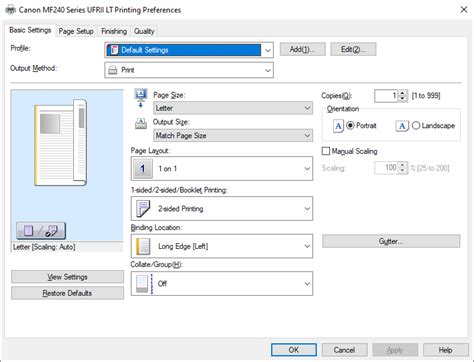This screenshot has width=474, height=362.
Task: Open the 2-sided Printing dropdown
Action: point(222,209)
